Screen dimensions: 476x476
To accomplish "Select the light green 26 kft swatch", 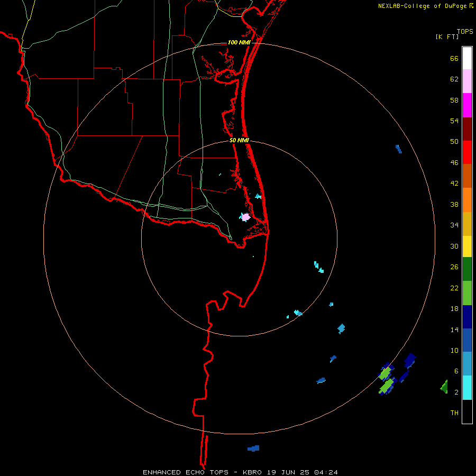I will click(x=467, y=293).
